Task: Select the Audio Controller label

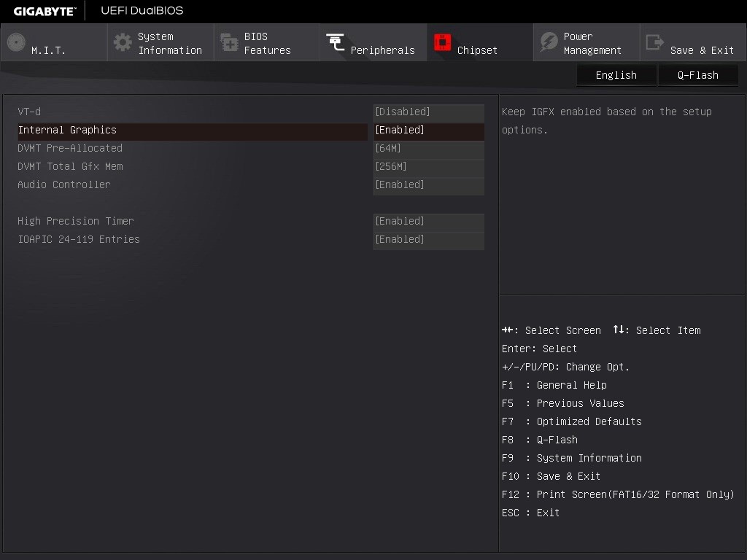Action: (x=64, y=184)
